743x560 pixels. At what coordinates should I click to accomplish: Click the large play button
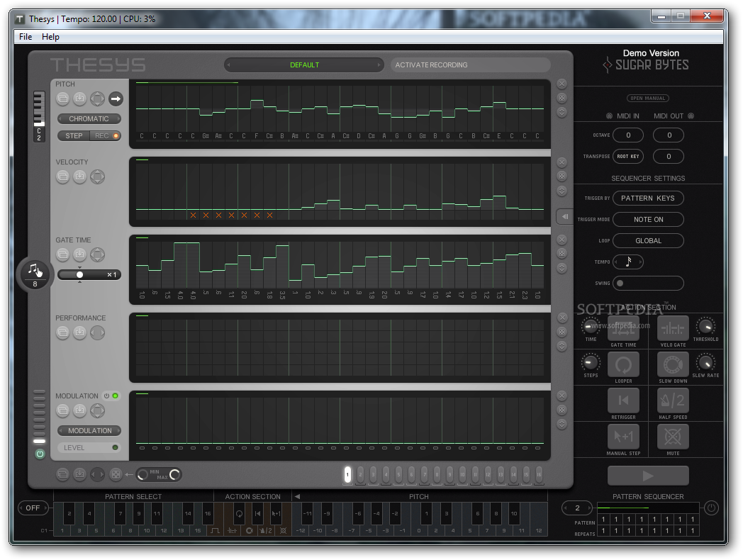pyautogui.click(x=648, y=476)
